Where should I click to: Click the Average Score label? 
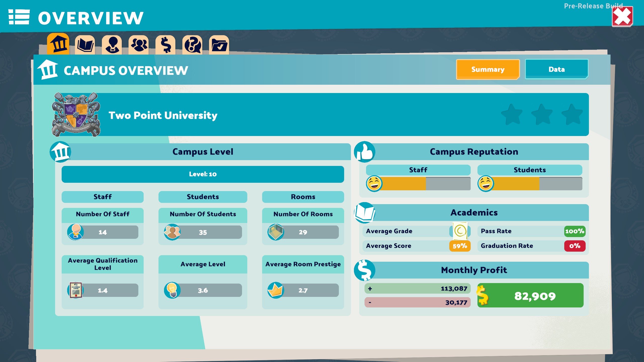click(x=389, y=246)
